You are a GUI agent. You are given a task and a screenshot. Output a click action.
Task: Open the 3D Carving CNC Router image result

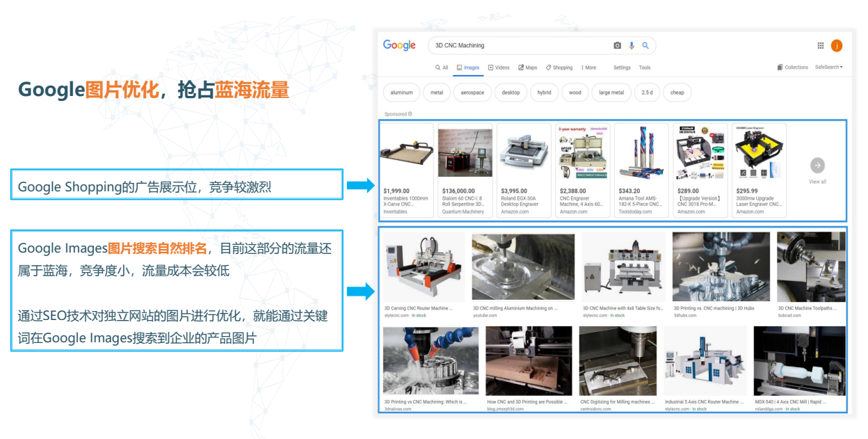pyautogui.click(x=424, y=267)
